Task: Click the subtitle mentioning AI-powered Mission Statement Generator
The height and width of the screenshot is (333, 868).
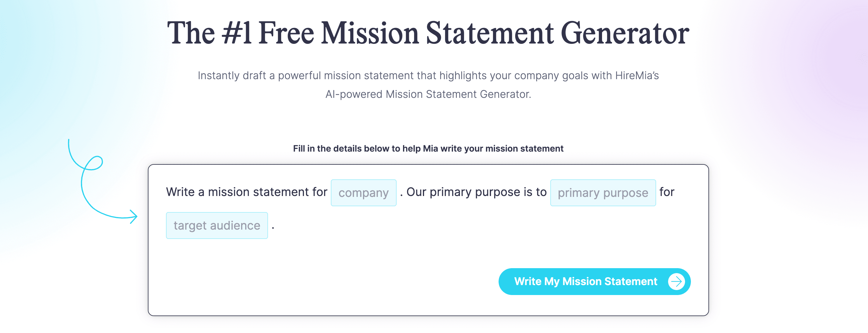Action: 429,94
